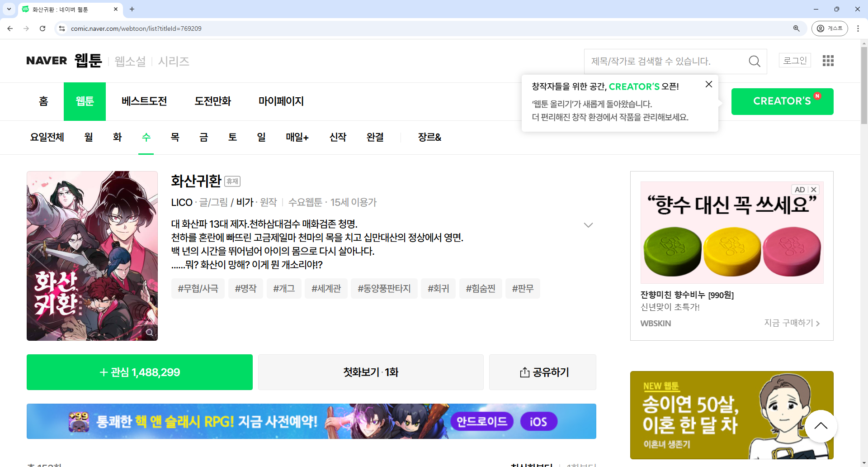The height and width of the screenshot is (467, 868).
Task: Zoom the cover image magnifier icon
Action: pos(149,333)
